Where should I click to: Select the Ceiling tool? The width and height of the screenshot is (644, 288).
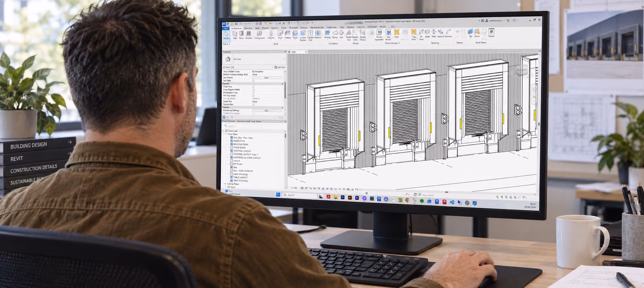click(288, 35)
